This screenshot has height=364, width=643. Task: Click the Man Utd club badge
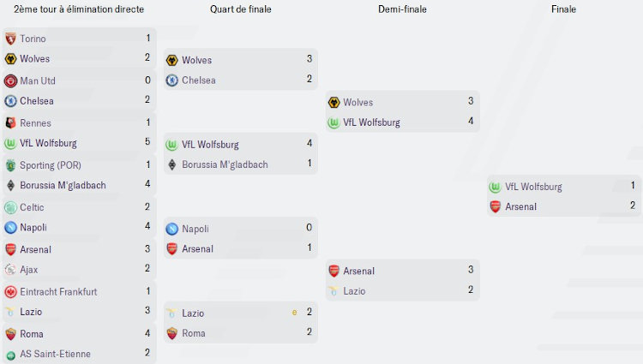pyautogui.click(x=10, y=81)
